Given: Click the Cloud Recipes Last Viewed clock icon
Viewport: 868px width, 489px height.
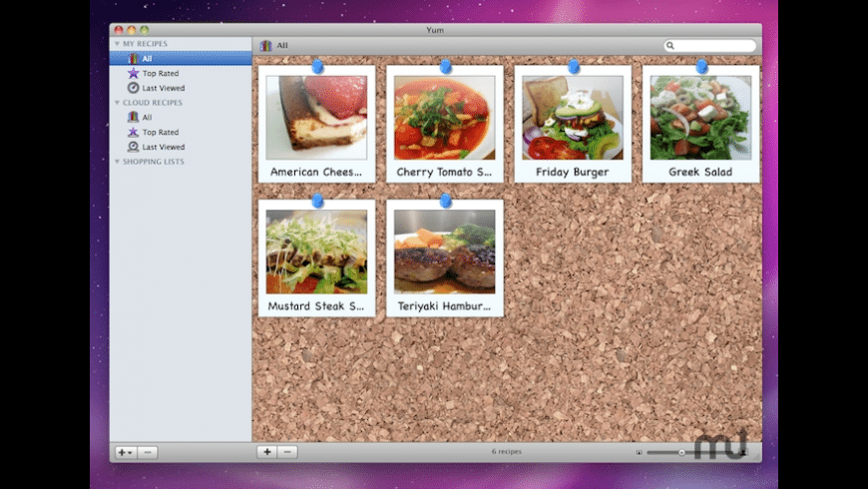Looking at the screenshot, I should point(133,147).
